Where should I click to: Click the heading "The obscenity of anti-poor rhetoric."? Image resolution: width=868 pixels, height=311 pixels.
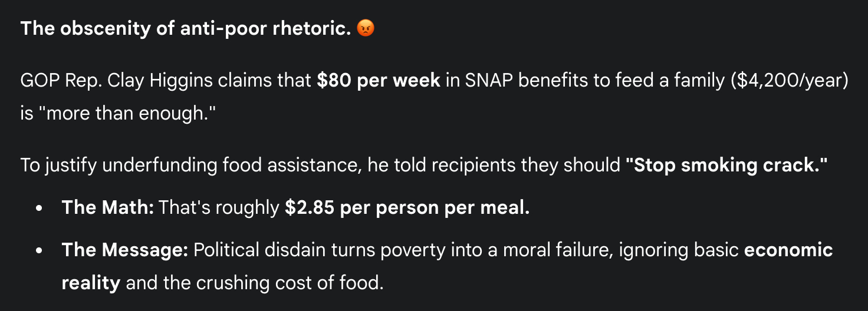[x=186, y=29]
